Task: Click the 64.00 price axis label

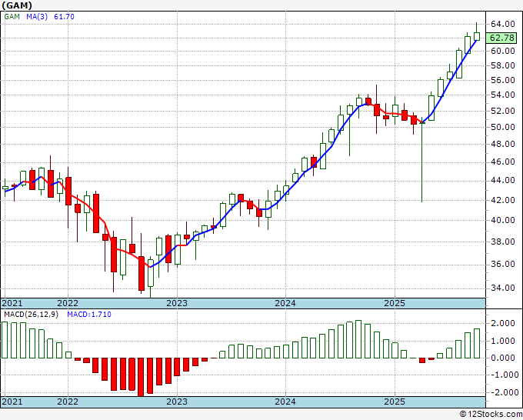Action: (503, 24)
